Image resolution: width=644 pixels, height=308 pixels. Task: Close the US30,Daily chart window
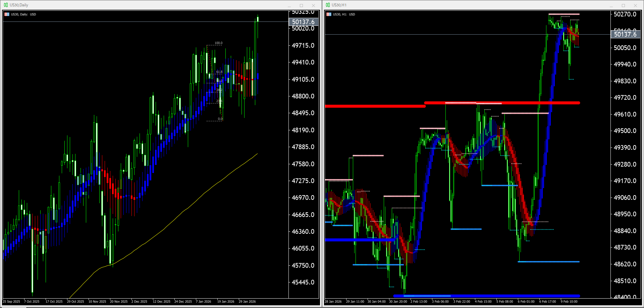[x=313, y=5]
